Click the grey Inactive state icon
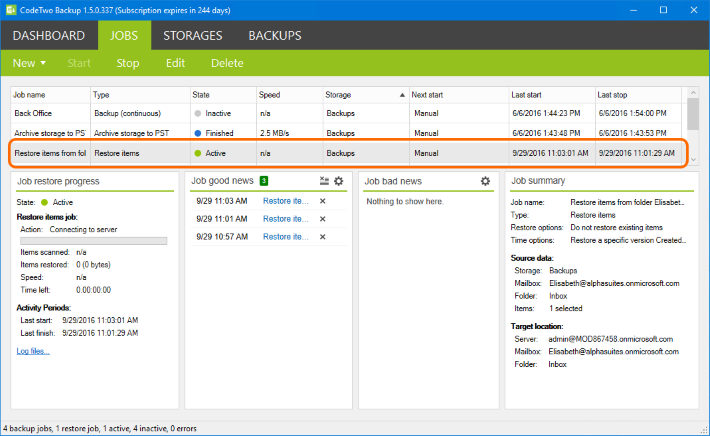 point(197,113)
